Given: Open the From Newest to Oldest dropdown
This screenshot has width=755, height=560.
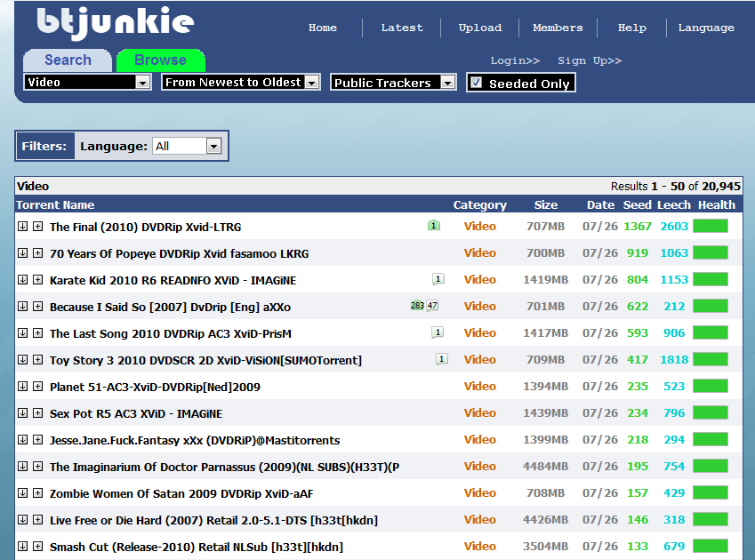Looking at the screenshot, I should tap(241, 83).
